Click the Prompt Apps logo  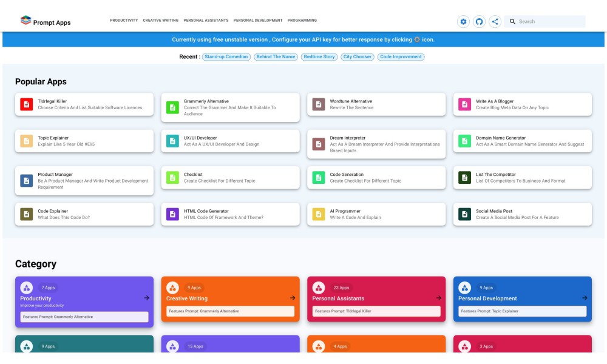coord(25,20)
